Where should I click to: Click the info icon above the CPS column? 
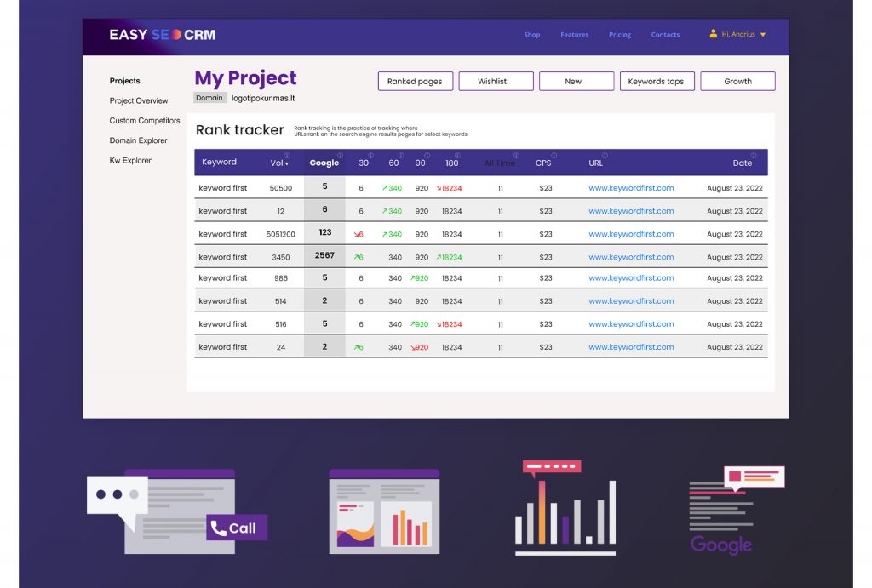coord(554,156)
